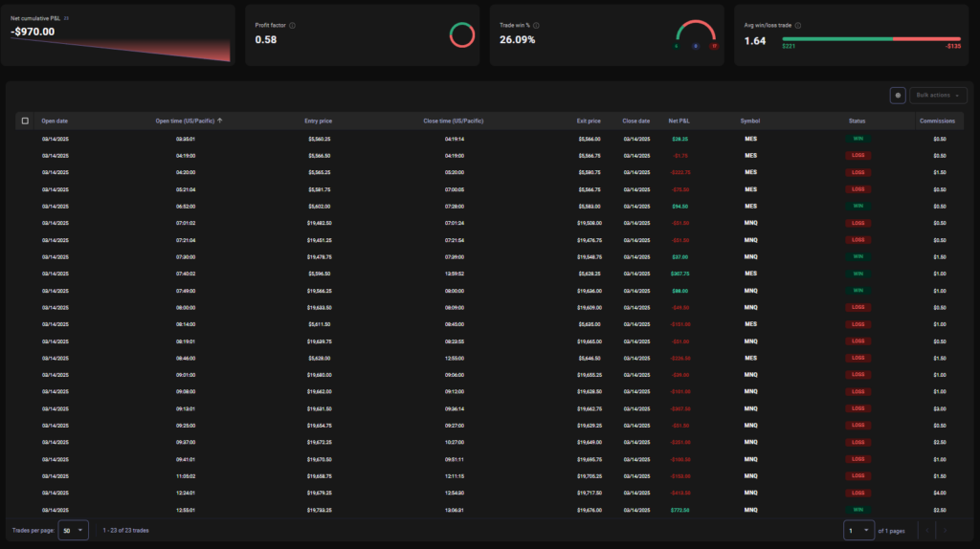This screenshot has height=549, width=980.
Task: Open the Avg win/loss trade info icon
Action: pos(798,26)
